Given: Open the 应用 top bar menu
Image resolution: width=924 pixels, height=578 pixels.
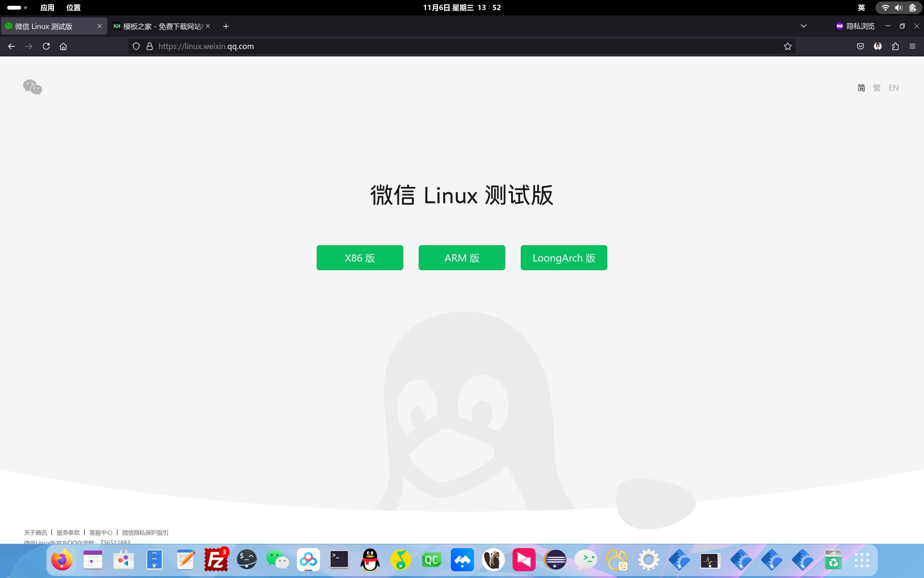Looking at the screenshot, I should [x=47, y=8].
